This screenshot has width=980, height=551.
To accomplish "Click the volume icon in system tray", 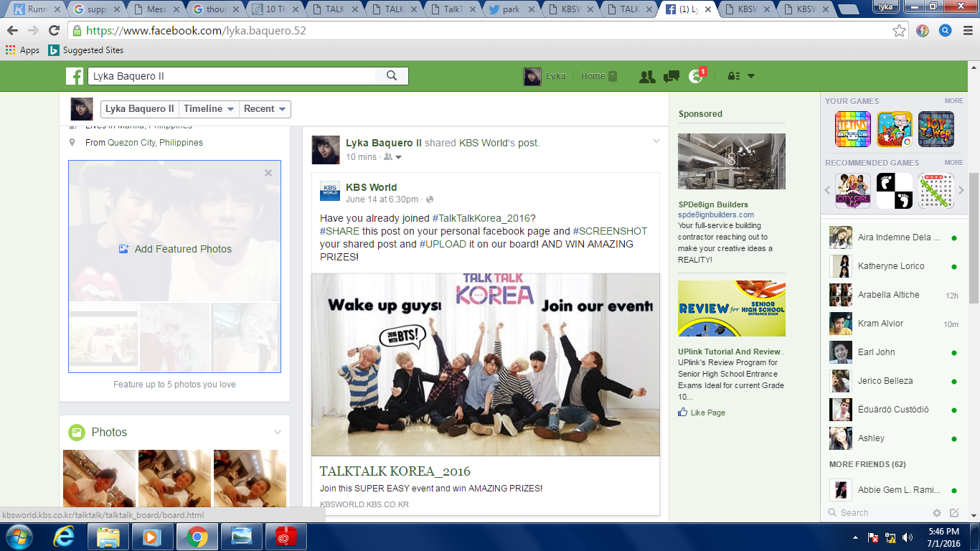I will pyautogui.click(x=908, y=537).
